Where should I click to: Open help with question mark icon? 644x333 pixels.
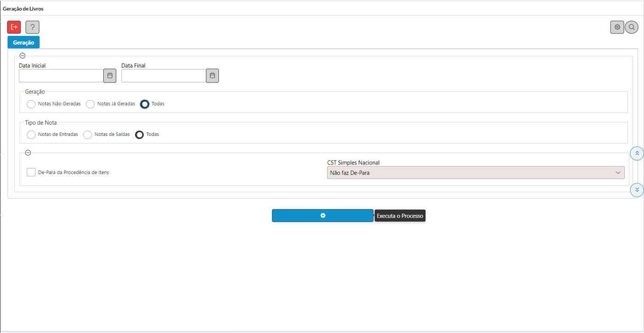32,27
